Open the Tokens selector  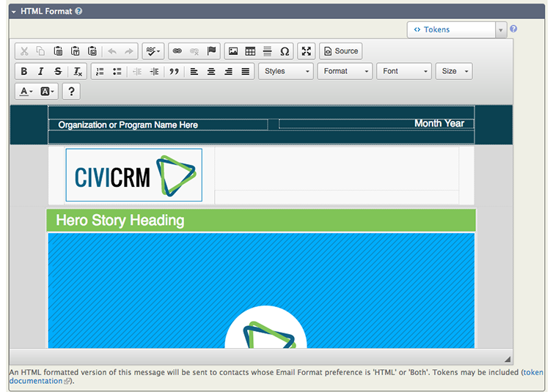451,30
